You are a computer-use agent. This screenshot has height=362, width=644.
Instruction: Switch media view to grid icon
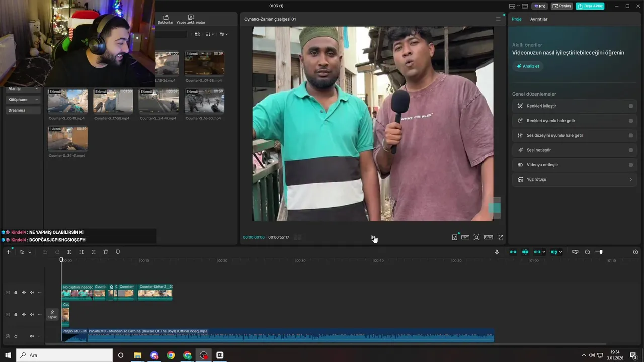tap(197, 34)
